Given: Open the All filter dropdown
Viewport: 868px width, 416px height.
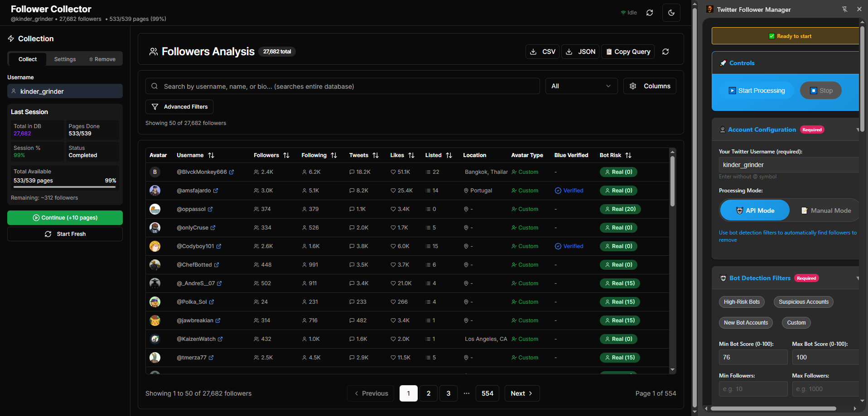Looking at the screenshot, I should click(581, 86).
